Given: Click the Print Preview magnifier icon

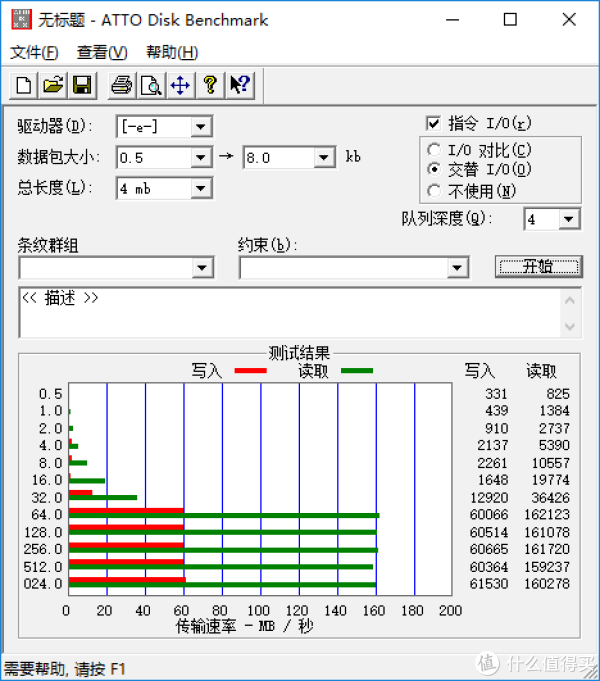Looking at the screenshot, I should pyautogui.click(x=151, y=85).
